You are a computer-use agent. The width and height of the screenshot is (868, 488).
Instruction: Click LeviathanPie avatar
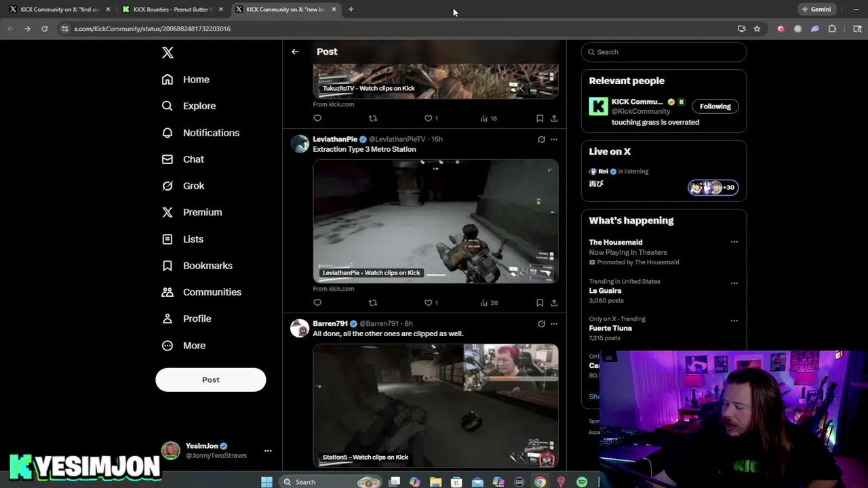(x=300, y=144)
